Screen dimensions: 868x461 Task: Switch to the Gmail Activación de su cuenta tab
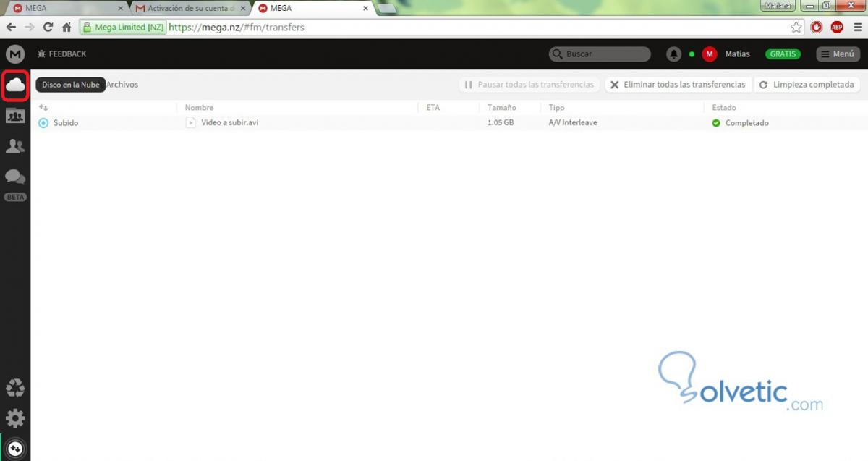190,8
